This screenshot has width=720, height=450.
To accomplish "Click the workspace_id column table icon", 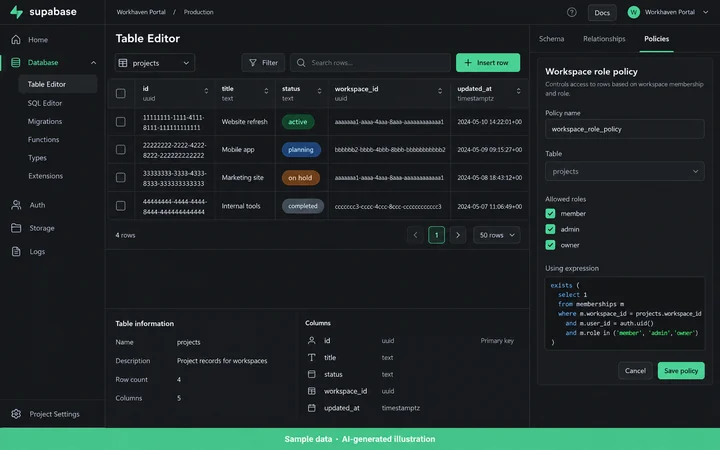I will pyautogui.click(x=311, y=391).
